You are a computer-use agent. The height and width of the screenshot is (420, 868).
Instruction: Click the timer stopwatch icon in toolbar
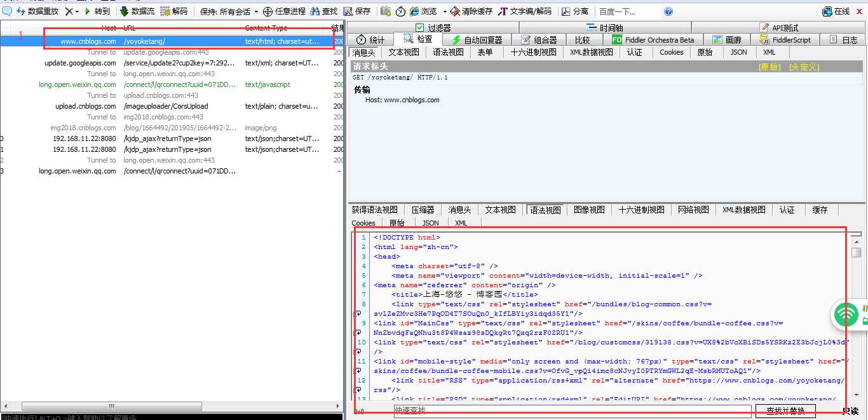tap(400, 11)
